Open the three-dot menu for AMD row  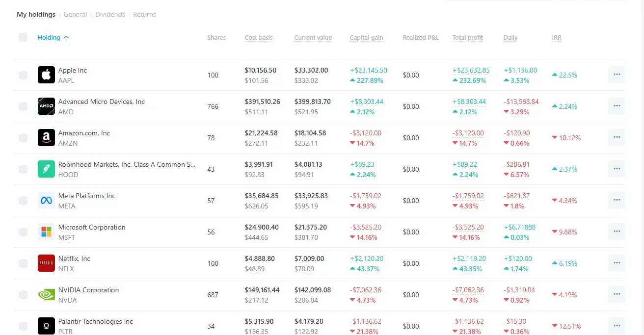[617, 106]
